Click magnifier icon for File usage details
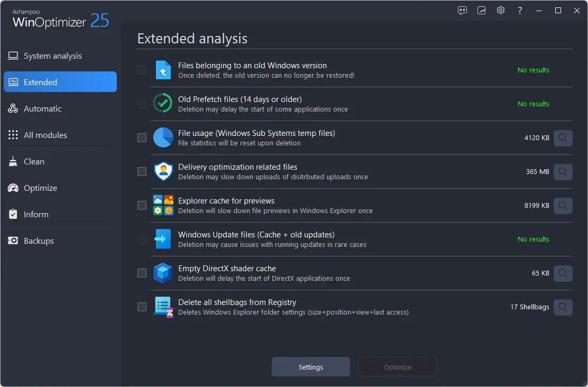This screenshot has height=387, width=588. [563, 138]
